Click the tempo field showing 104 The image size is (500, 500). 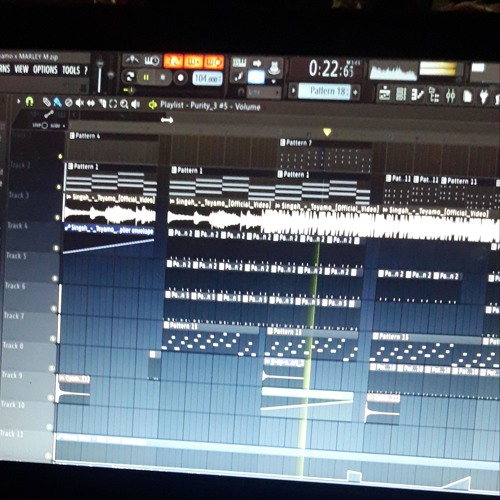pyautogui.click(x=207, y=79)
